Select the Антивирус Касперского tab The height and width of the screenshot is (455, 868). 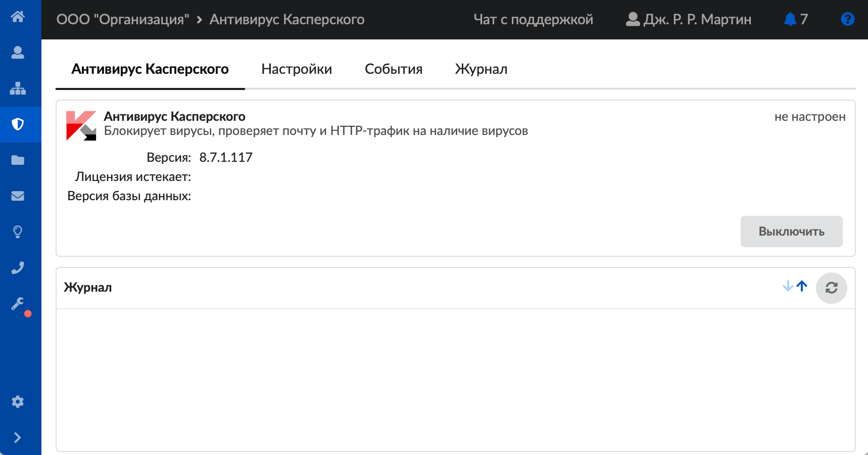[150, 69]
